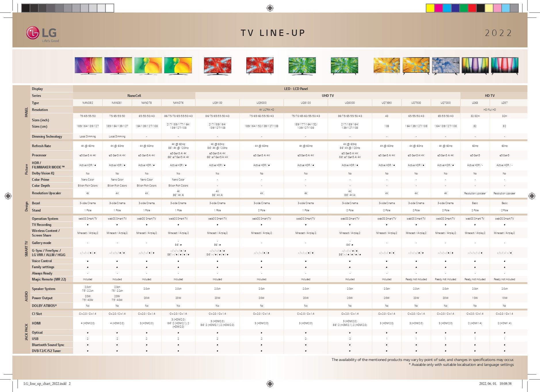Pick the white swatch ending the grayscale bar
Screen dimensions: 540x392
pyautogui.click(x=110, y=8)
